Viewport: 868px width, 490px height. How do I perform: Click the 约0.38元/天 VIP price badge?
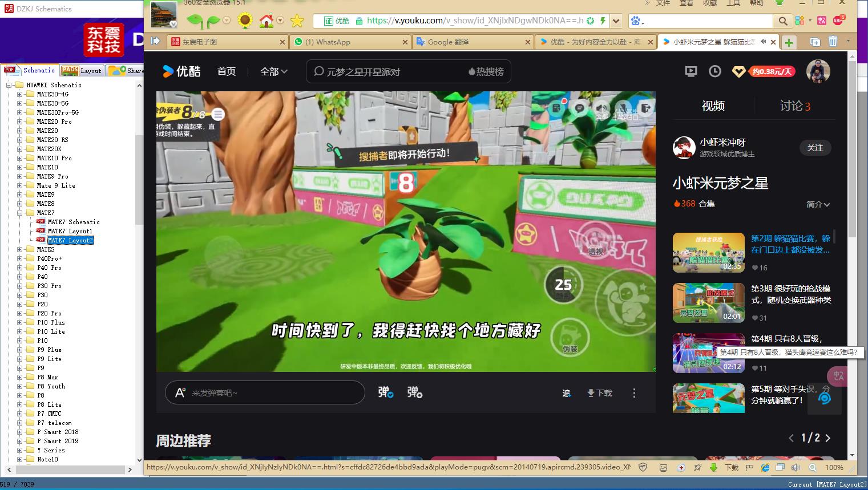pyautogui.click(x=771, y=72)
